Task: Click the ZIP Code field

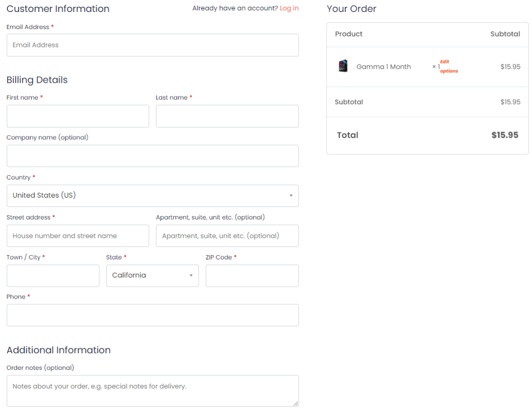Action: tap(252, 276)
